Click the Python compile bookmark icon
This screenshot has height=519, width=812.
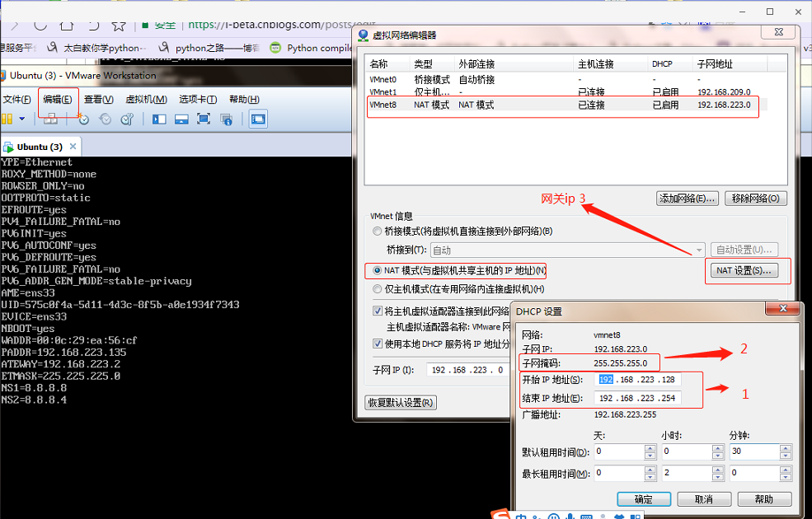coord(275,48)
